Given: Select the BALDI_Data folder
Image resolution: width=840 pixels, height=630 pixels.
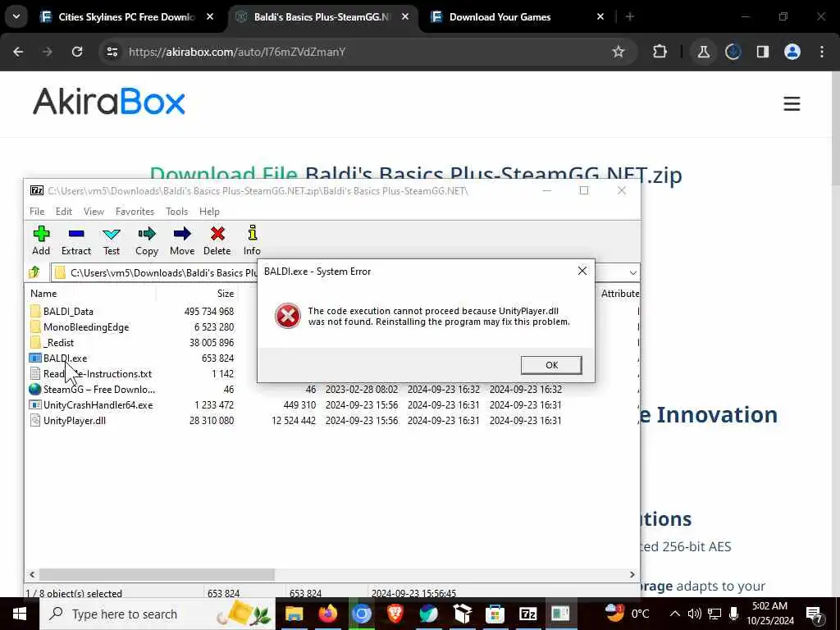Looking at the screenshot, I should (68, 311).
